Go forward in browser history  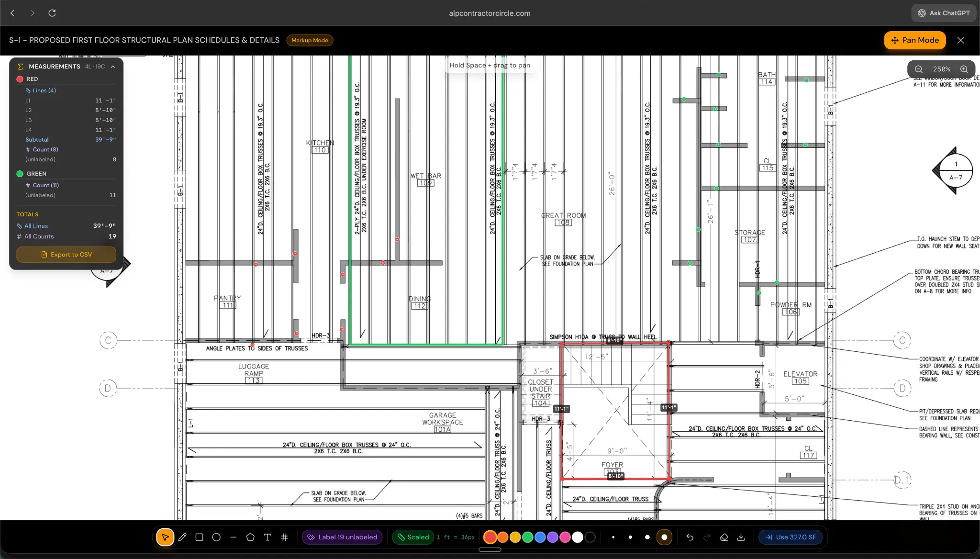(x=32, y=13)
